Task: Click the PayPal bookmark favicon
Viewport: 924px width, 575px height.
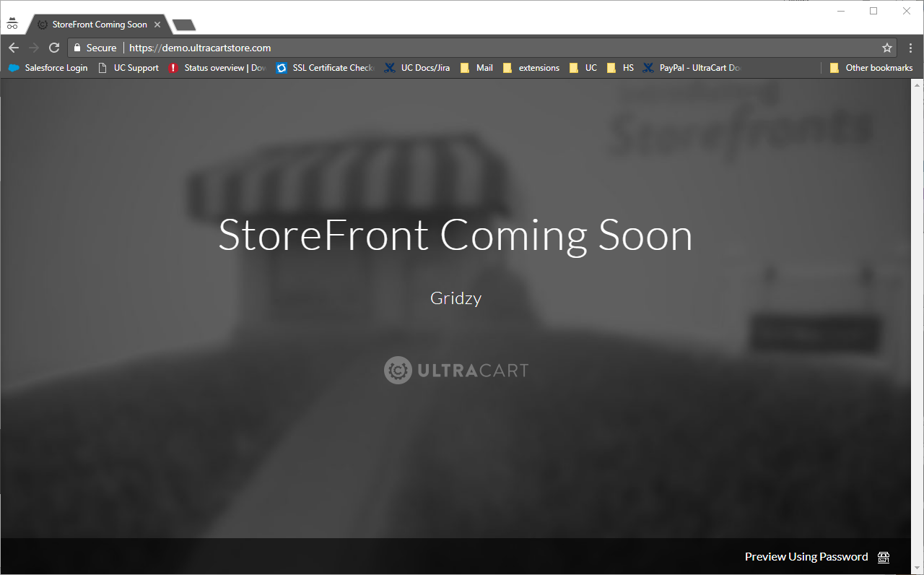Action: [648, 68]
